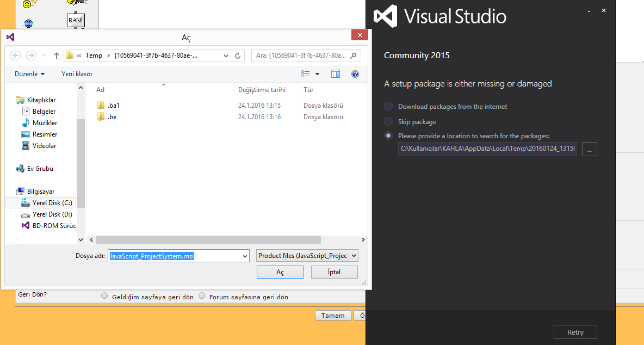
Task: Click Yeni klasör in the toolbar
Action: pos(77,74)
